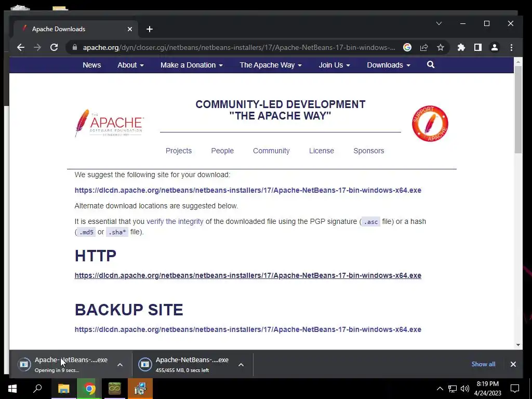This screenshot has width=532, height=399.
Task: Click the address bar URL field
Action: [x=239, y=47]
